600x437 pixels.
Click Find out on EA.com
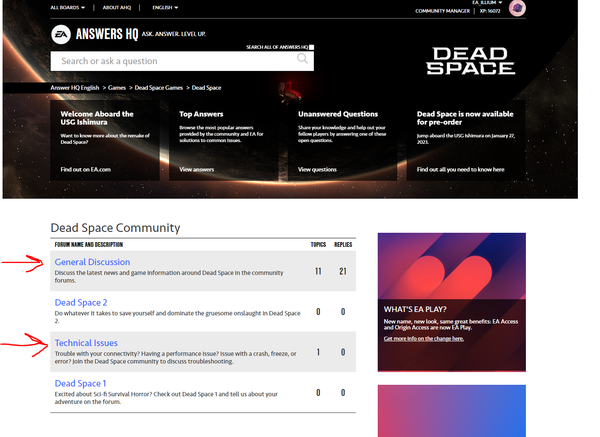point(85,170)
